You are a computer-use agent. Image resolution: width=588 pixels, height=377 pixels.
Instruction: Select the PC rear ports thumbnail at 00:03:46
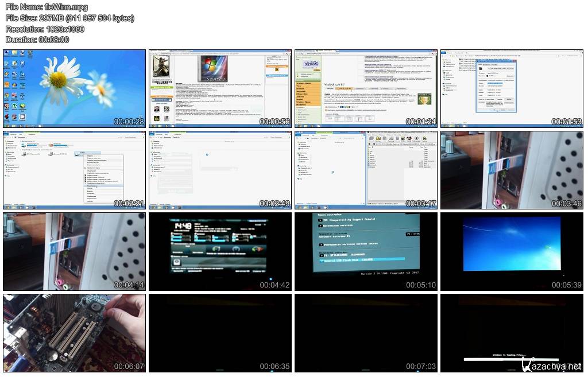tap(512, 170)
